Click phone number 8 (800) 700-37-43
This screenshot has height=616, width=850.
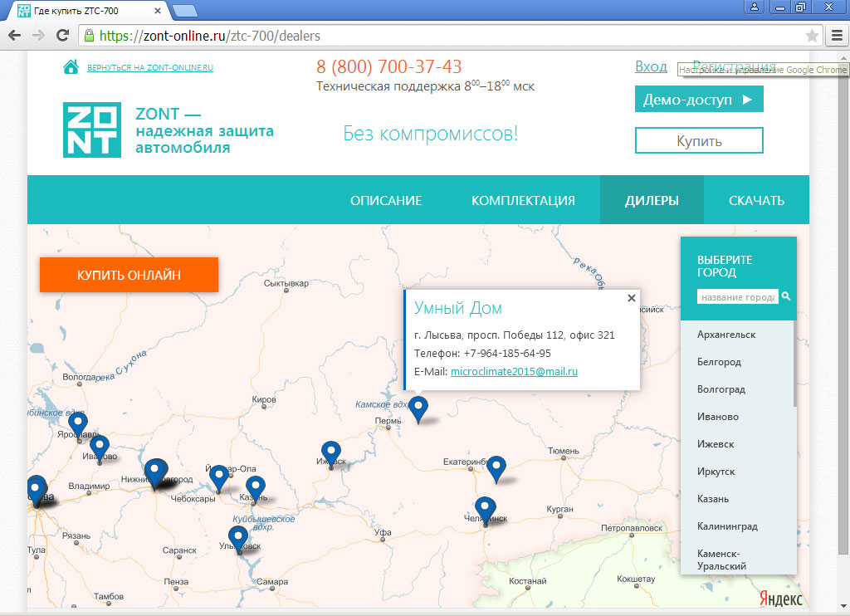(388, 66)
